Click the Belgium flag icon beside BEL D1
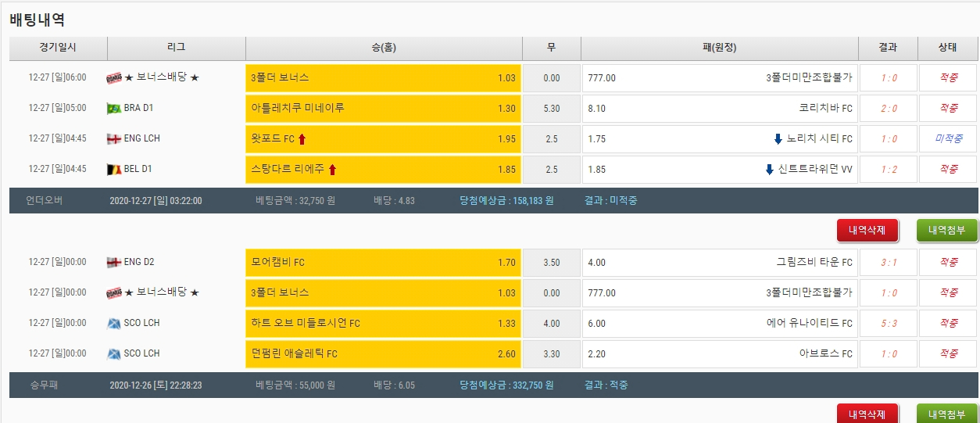The image size is (980, 423). tap(113, 170)
